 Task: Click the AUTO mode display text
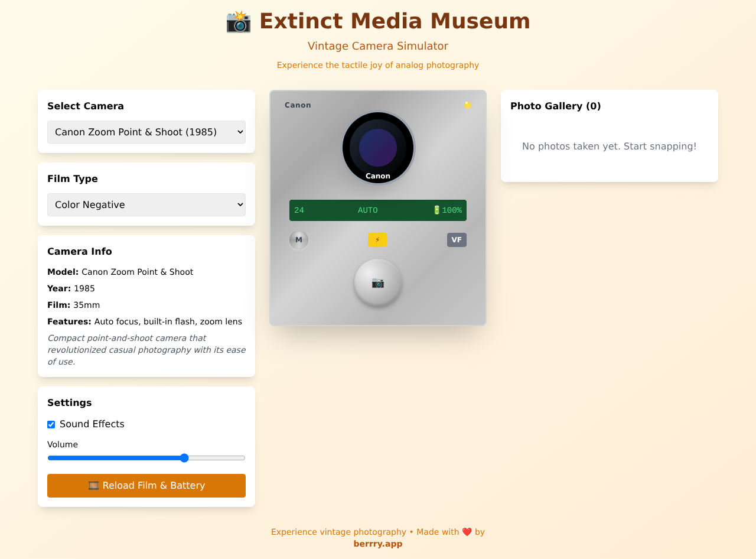pos(367,210)
